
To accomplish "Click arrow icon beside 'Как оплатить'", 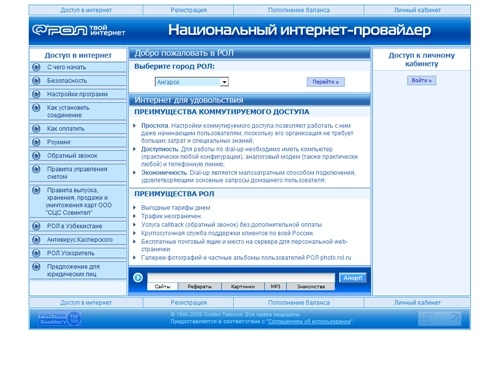I will (x=36, y=129).
